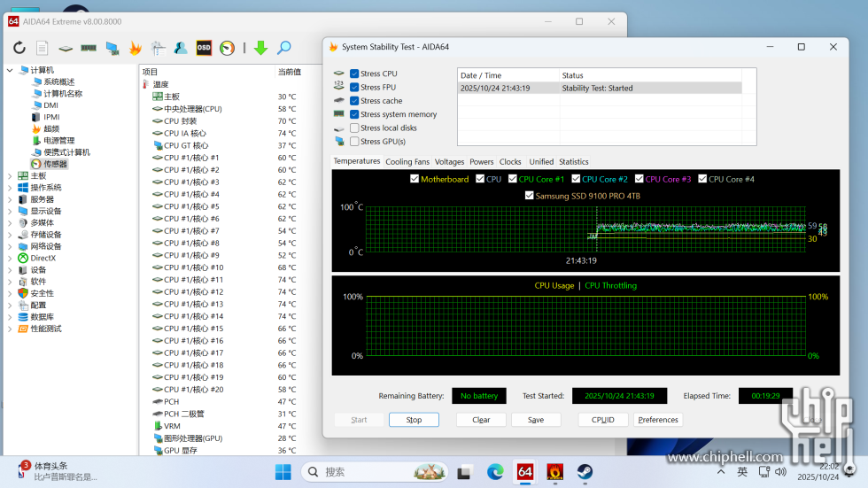Switch to the Cooling Fans tab
Screen dimensions: 868x488
(x=407, y=162)
